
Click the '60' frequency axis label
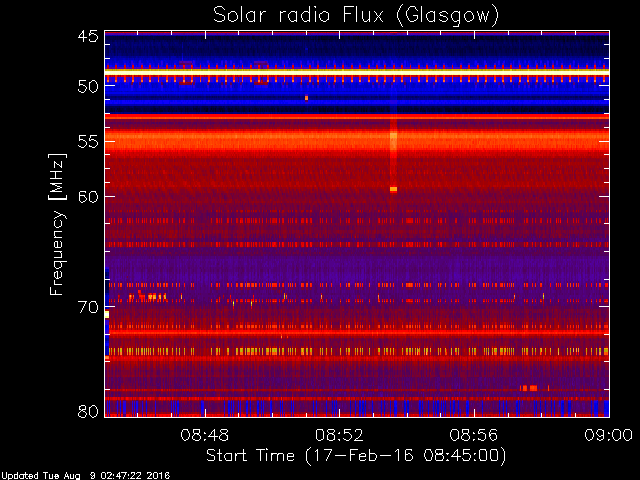coord(88,197)
